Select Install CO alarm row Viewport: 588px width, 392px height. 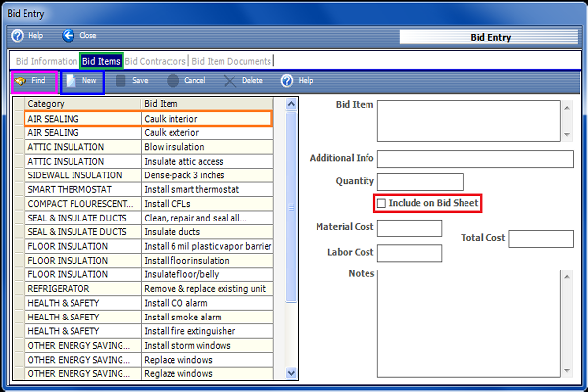point(149,303)
